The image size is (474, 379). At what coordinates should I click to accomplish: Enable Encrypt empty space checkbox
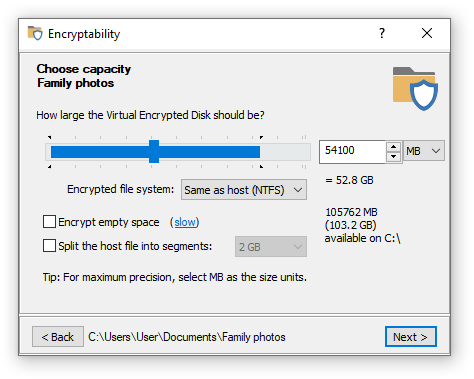[49, 222]
